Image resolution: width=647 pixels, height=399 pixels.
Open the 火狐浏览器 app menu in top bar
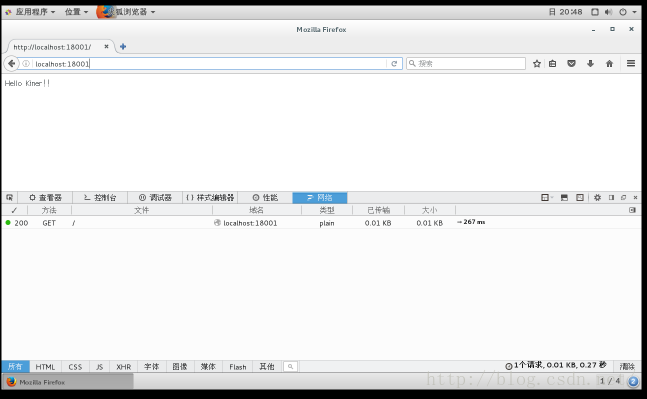126,12
